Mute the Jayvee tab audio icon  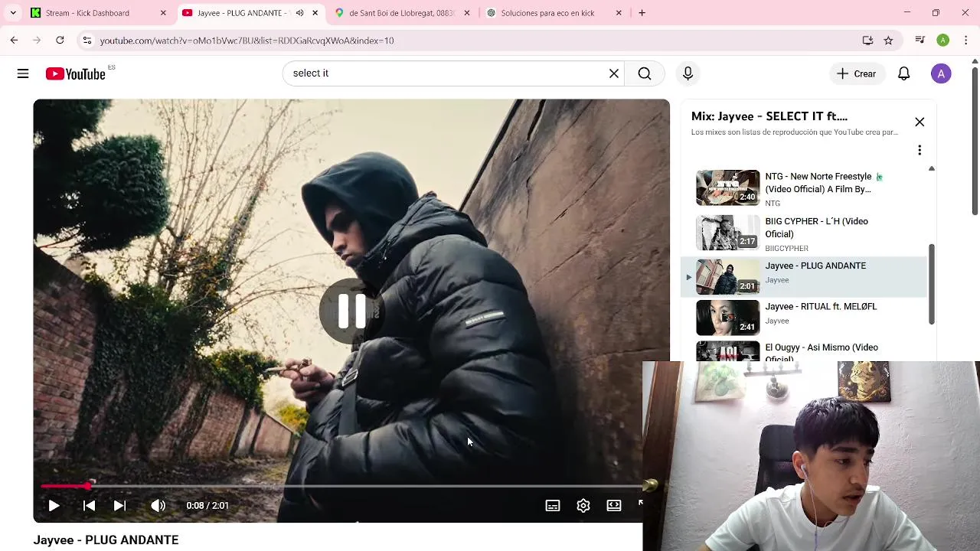point(299,13)
